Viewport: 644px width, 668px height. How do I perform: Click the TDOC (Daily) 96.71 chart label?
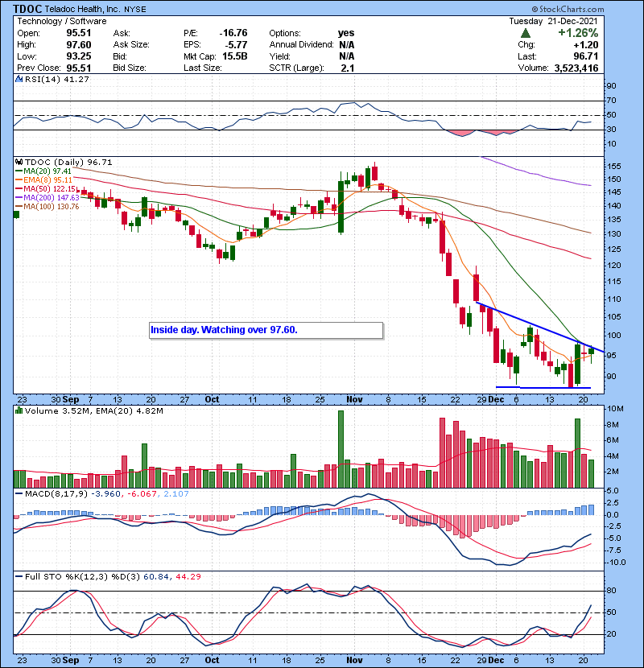coord(68,163)
